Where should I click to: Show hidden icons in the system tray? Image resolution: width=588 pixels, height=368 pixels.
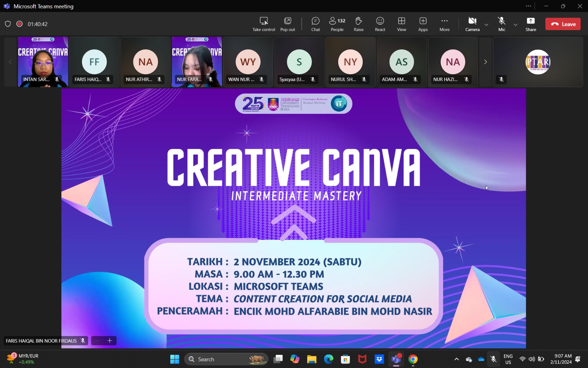(456, 359)
